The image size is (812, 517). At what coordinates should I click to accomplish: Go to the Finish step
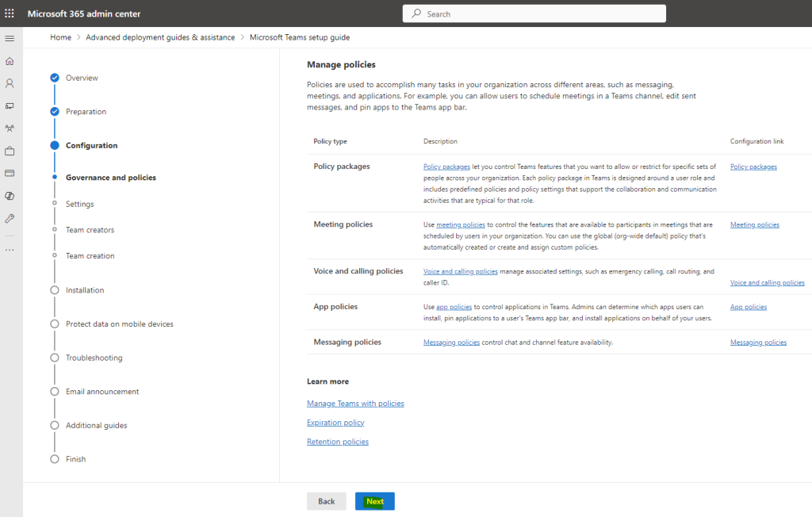point(75,459)
